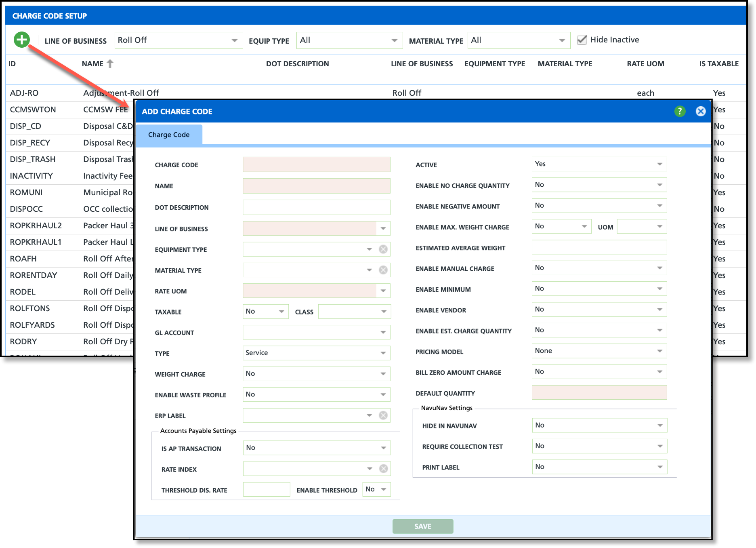Clear the Rate Index field selection
The image size is (756, 548).
[384, 469]
